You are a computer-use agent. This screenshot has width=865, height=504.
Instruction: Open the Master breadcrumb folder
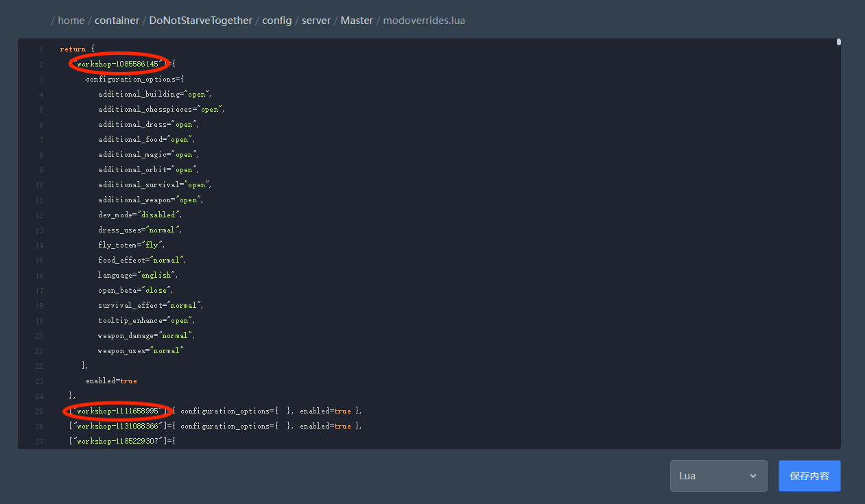click(x=357, y=21)
